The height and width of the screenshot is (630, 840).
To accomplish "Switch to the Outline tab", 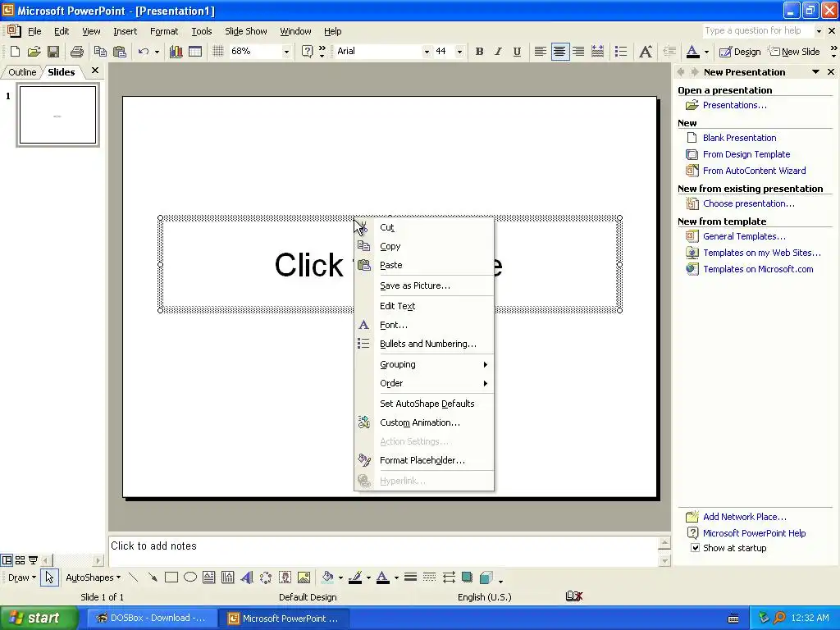I will (x=22, y=72).
